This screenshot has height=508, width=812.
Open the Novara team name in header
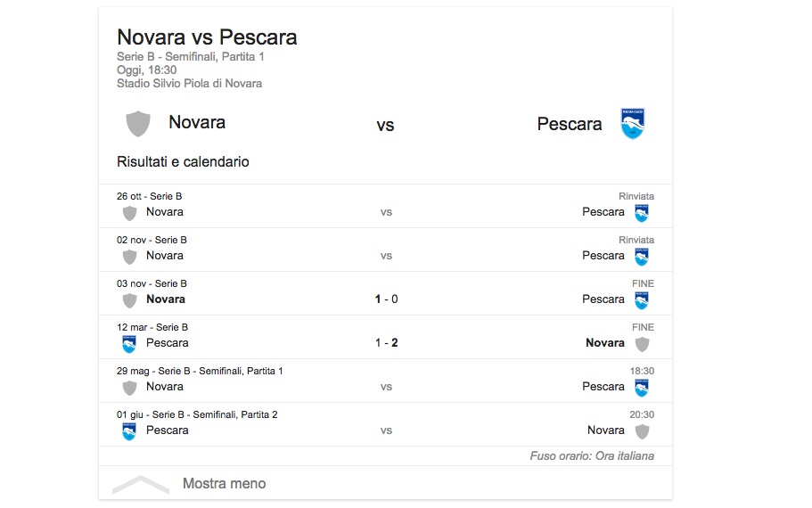click(197, 122)
